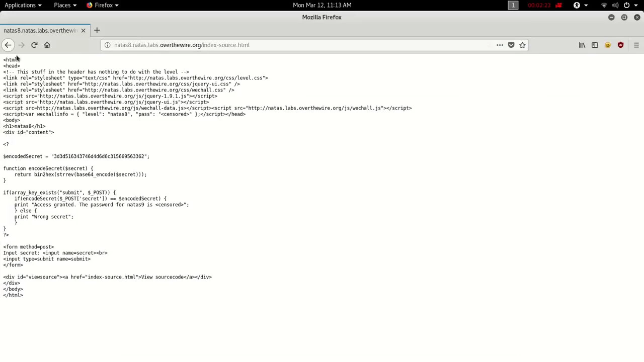Open the Firefox home page

click(47, 45)
